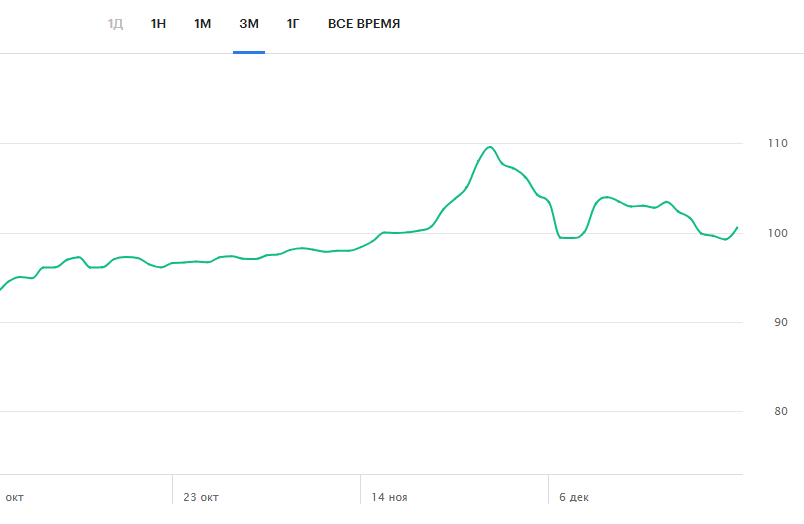Click the 6 дек date label
Viewport: 804px width, 524px height.
[x=574, y=497]
